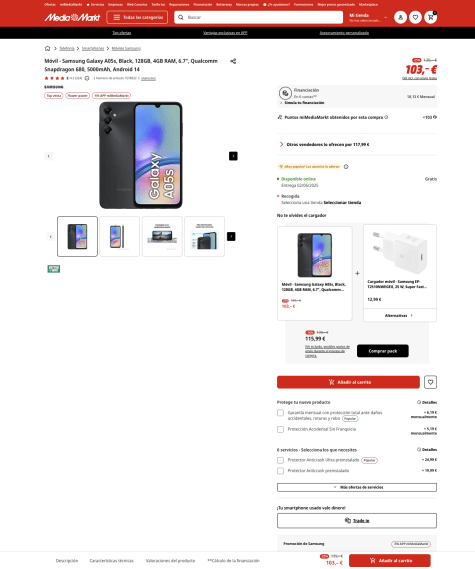Click the MediaMarkt logo
Viewport: 475px width, 569px height.
(72, 17)
